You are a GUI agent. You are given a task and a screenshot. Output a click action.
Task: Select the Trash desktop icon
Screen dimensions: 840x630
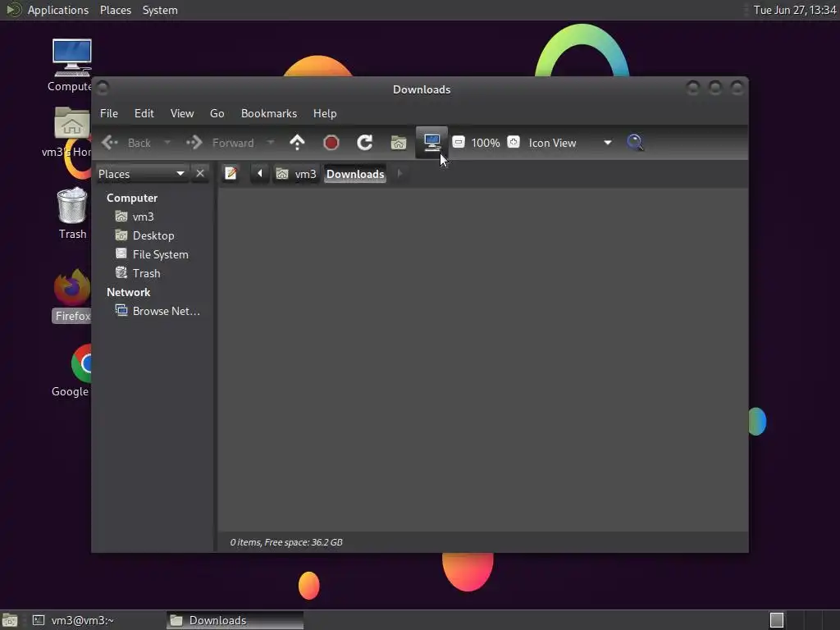[x=72, y=213]
